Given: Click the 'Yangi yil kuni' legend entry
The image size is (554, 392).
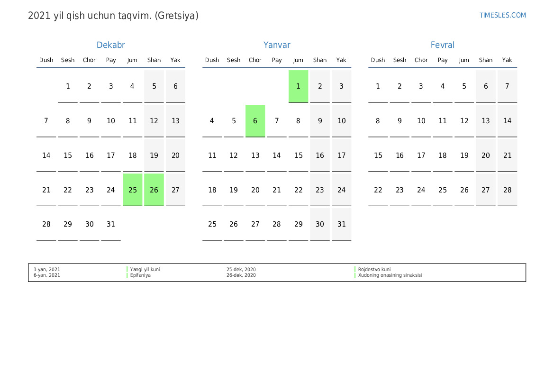Looking at the screenshot, I should click(145, 269).
